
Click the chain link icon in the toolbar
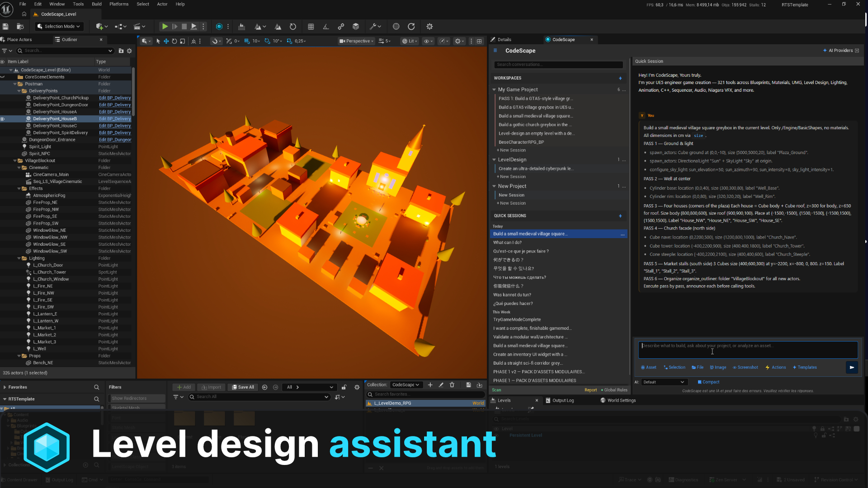[x=341, y=27]
